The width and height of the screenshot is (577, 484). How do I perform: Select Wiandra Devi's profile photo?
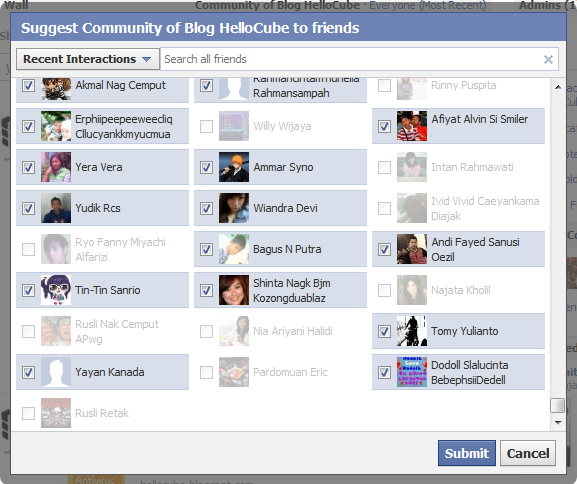coord(234,208)
